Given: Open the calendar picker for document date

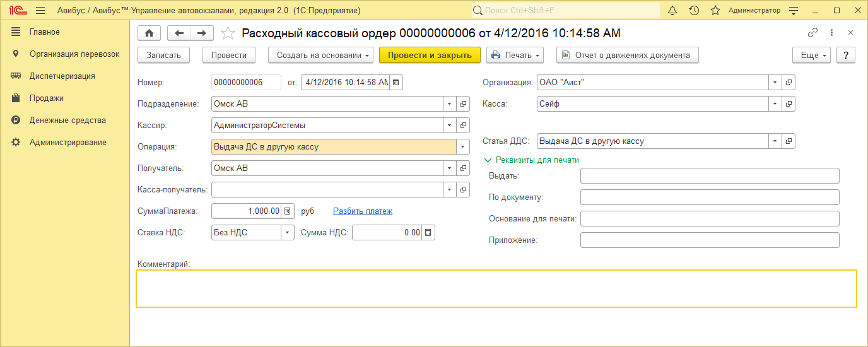Looking at the screenshot, I should pyautogui.click(x=396, y=83).
